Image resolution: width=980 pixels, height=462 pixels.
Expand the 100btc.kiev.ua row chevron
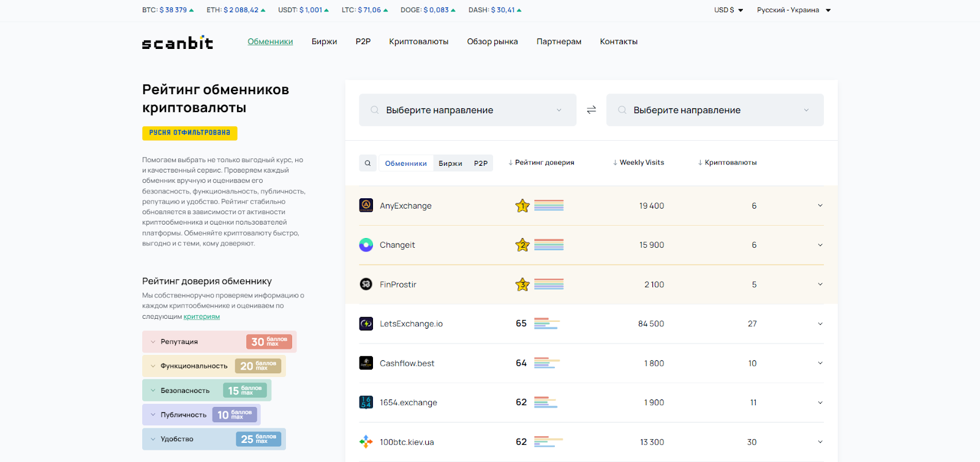(x=820, y=442)
